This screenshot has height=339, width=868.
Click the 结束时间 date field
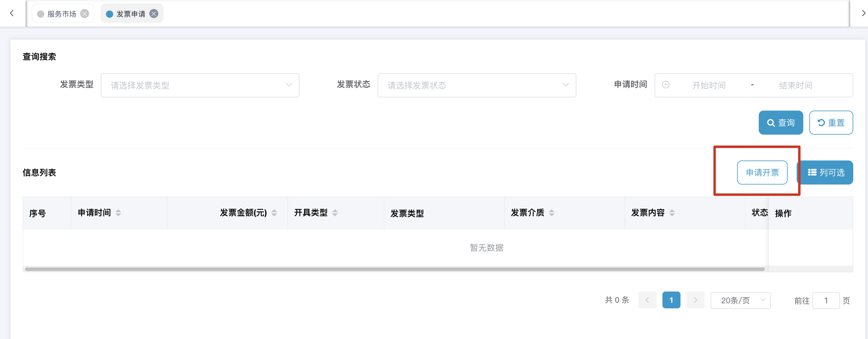pyautogui.click(x=795, y=85)
